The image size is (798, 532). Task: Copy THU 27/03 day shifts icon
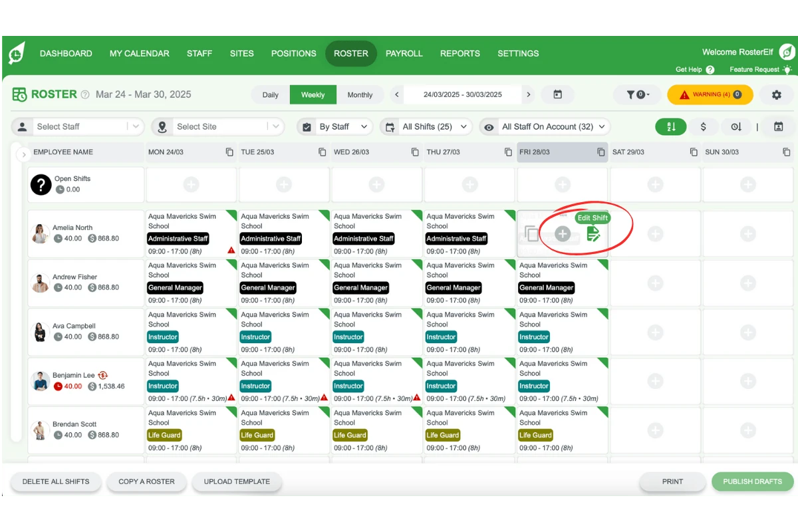(x=508, y=152)
